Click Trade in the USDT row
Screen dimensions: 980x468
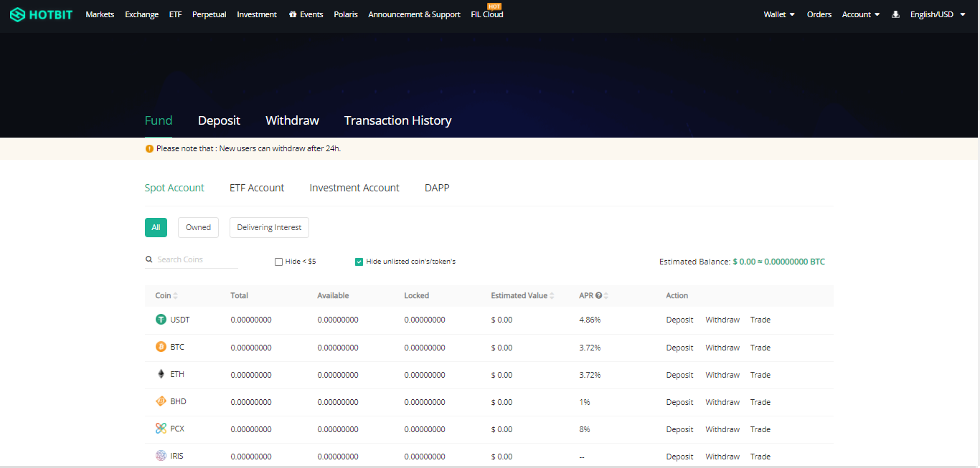[760, 320]
